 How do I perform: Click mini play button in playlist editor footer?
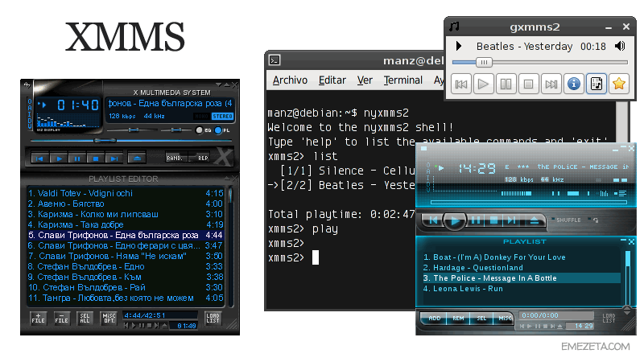coord(134,326)
